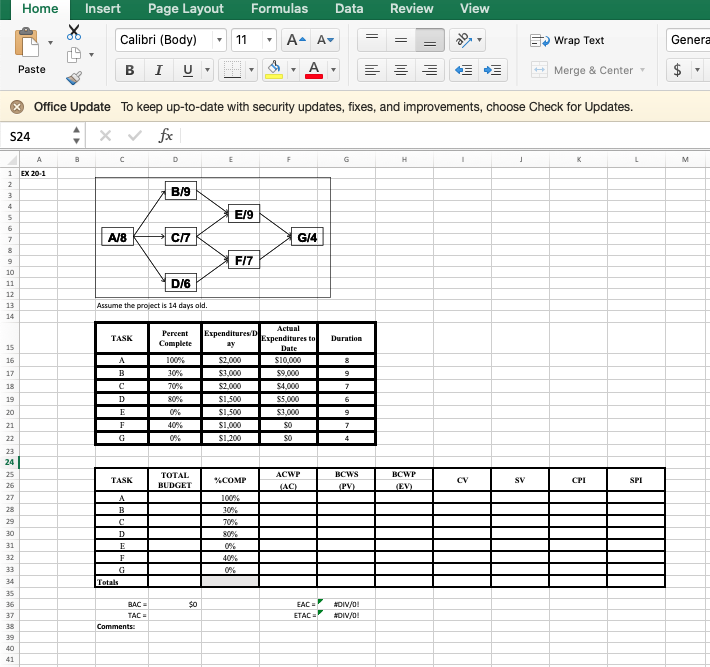Open the Copy options dropdown arrow
The image size is (710, 667).
point(91,55)
